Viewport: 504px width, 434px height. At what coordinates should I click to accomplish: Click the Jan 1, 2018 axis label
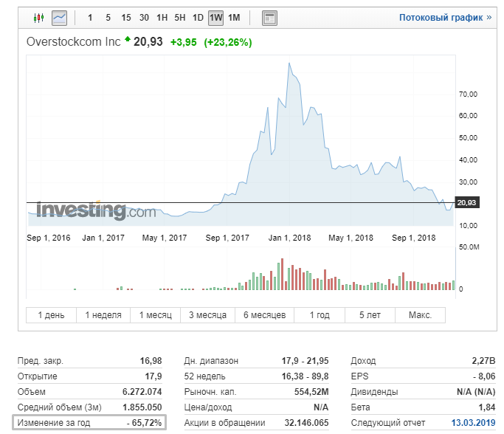click(289, 238)
